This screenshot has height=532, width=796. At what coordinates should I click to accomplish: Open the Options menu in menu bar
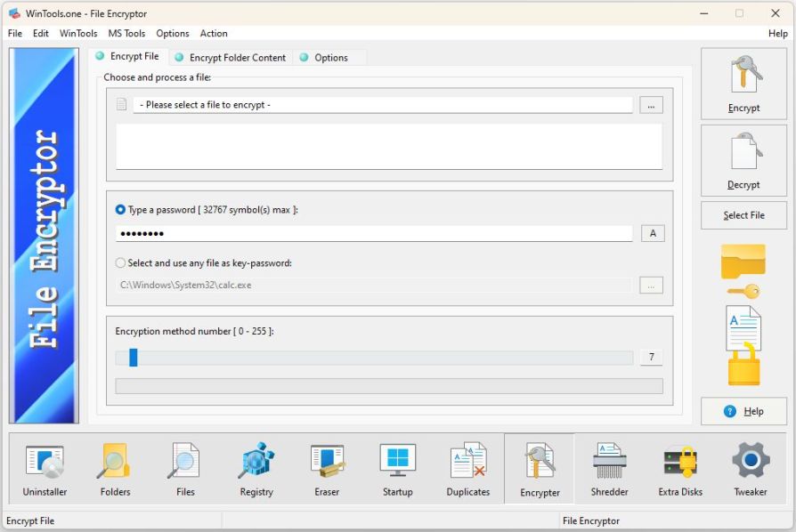[173, 34]
